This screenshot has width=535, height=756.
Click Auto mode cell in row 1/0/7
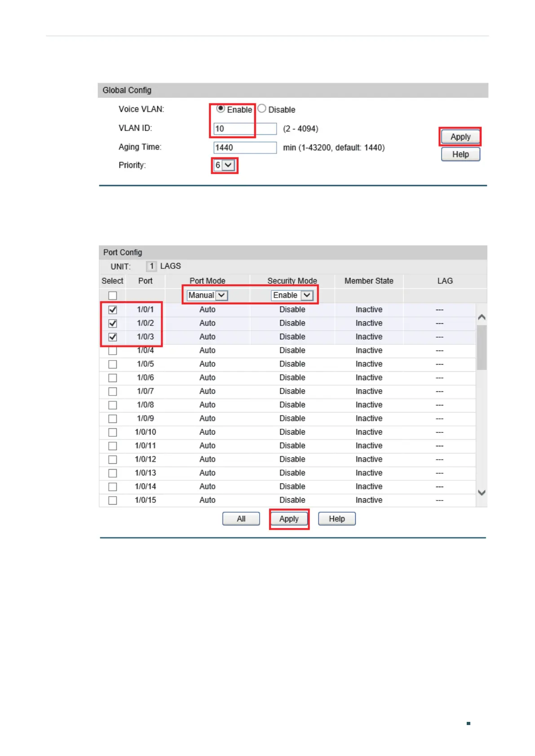point(207,391)
